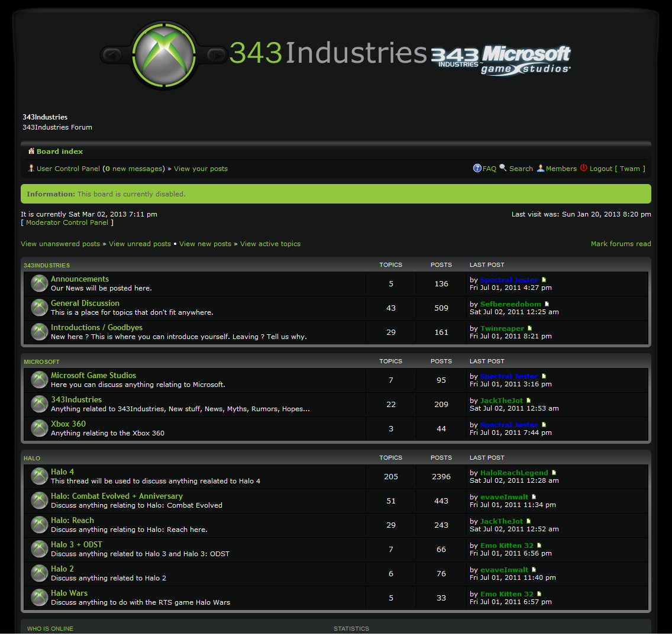
Task: Log out of the Twam account
Action: 600,169
